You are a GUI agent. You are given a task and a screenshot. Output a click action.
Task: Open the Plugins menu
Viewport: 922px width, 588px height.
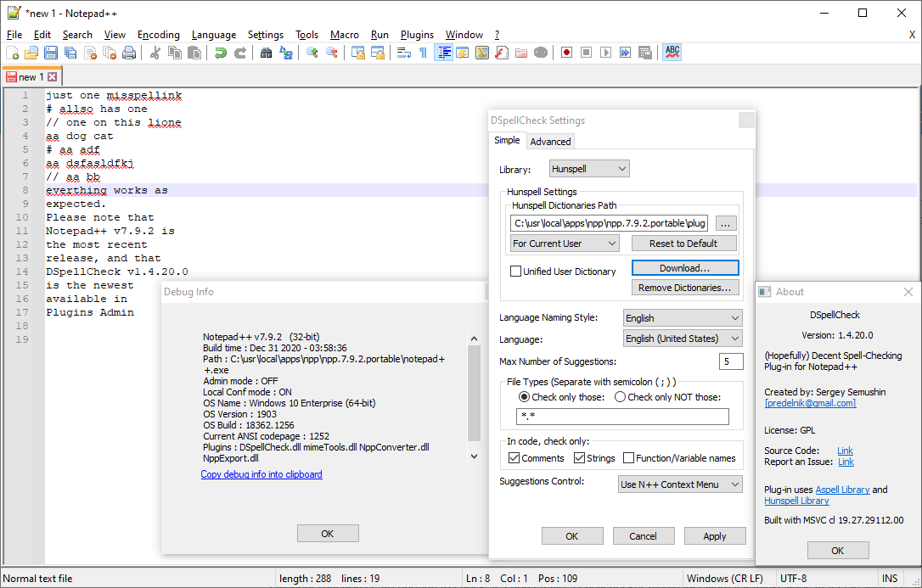tap(417, 34)
